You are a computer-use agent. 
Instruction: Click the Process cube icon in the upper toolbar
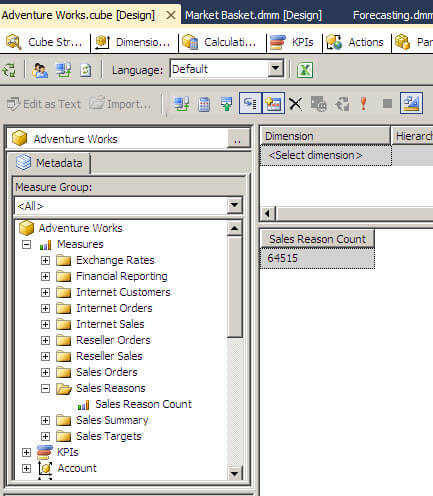coord(9,70)
